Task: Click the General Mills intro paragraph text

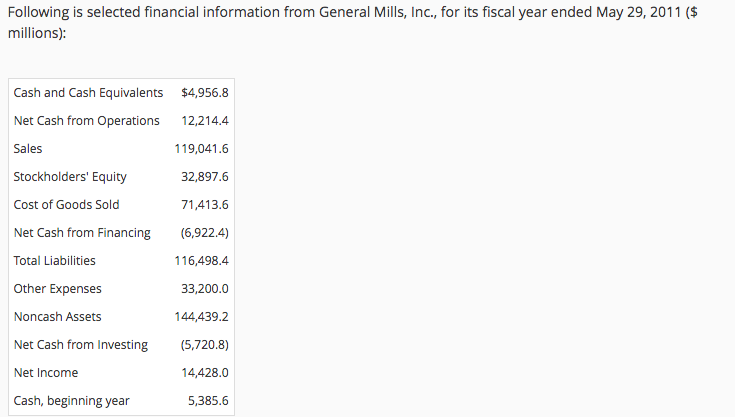Action: (352, 22)
